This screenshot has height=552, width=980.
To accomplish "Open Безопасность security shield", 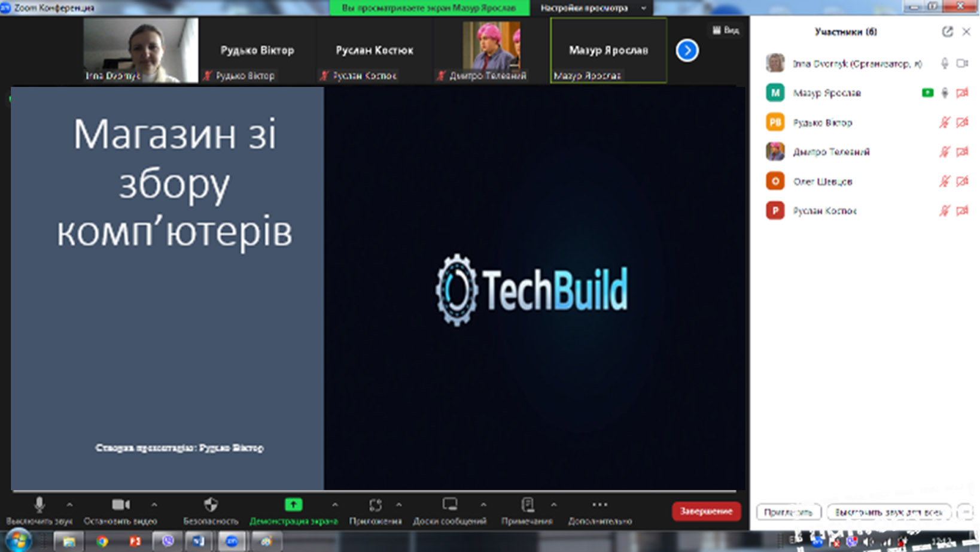I will (211, 511).
